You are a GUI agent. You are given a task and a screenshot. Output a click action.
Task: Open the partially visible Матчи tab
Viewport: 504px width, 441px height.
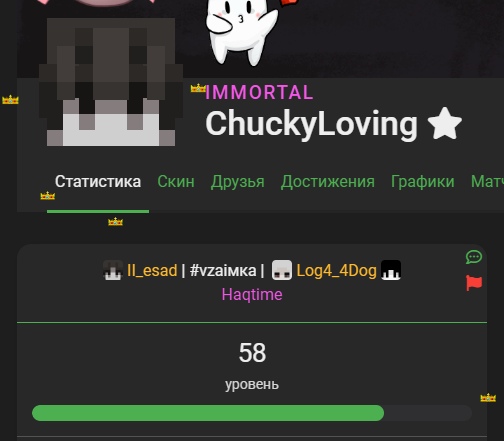pyautogui.click(x=487, y=182)
